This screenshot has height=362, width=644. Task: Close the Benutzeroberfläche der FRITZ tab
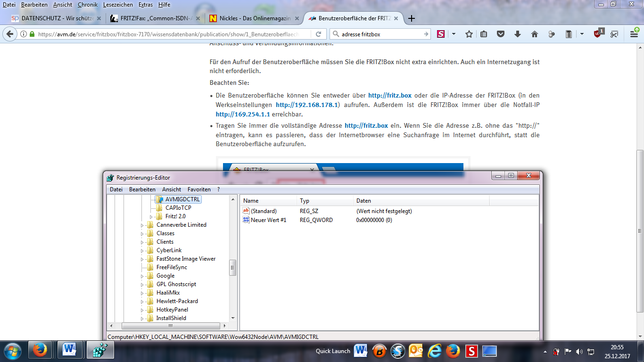[x=396, y=19]
